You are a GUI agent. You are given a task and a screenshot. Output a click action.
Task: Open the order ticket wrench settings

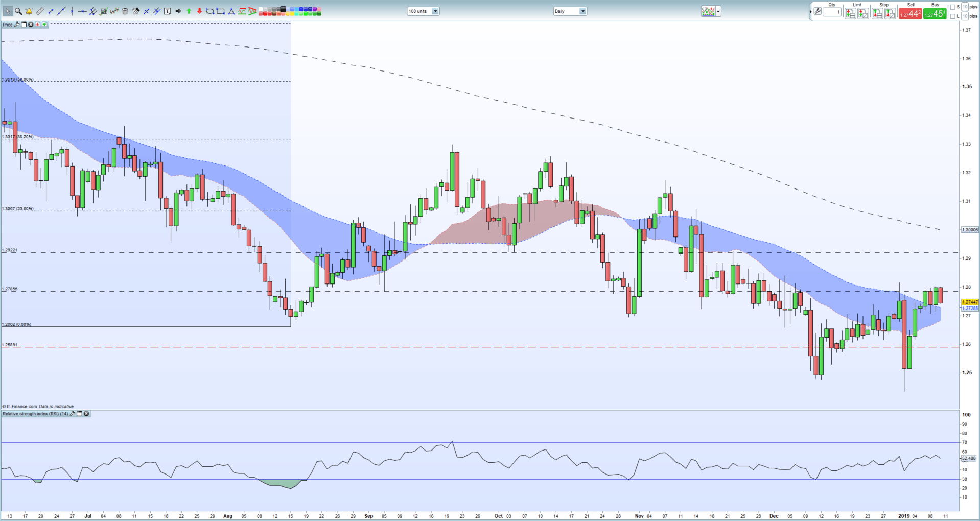818,11
